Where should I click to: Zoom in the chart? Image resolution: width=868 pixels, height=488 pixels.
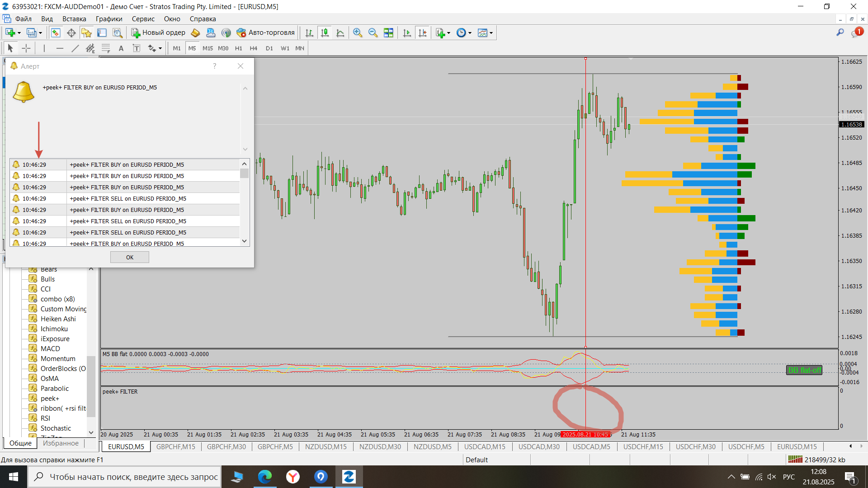click(358, 33)
